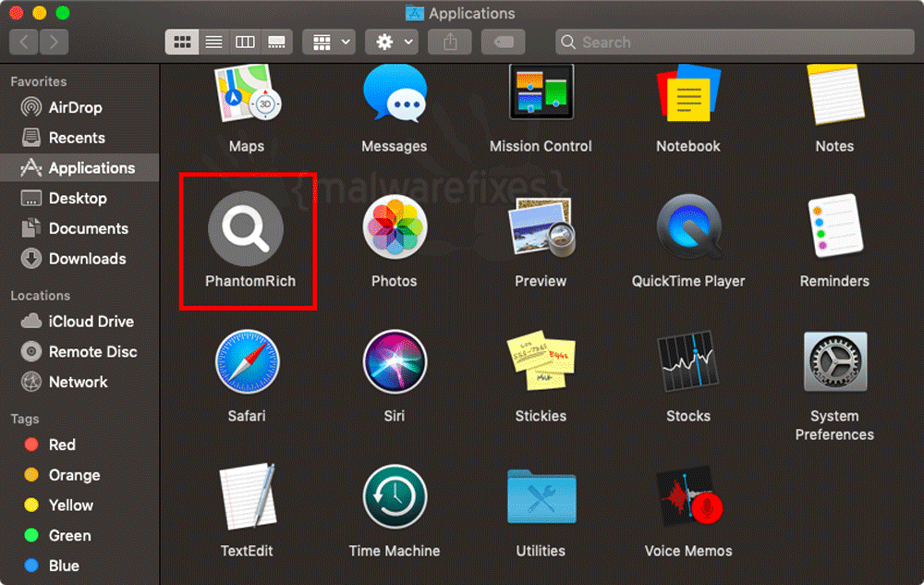924x585 pixels.
Task: Switch to list view
Action: coord(214,42)
